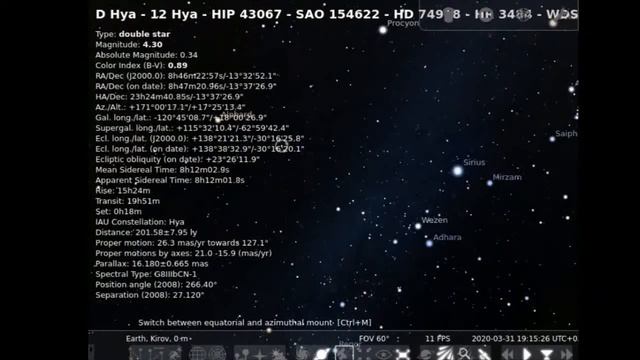Click location text Earth, Kirov, 0 m

pyautogui.click(x=158, y=338)
